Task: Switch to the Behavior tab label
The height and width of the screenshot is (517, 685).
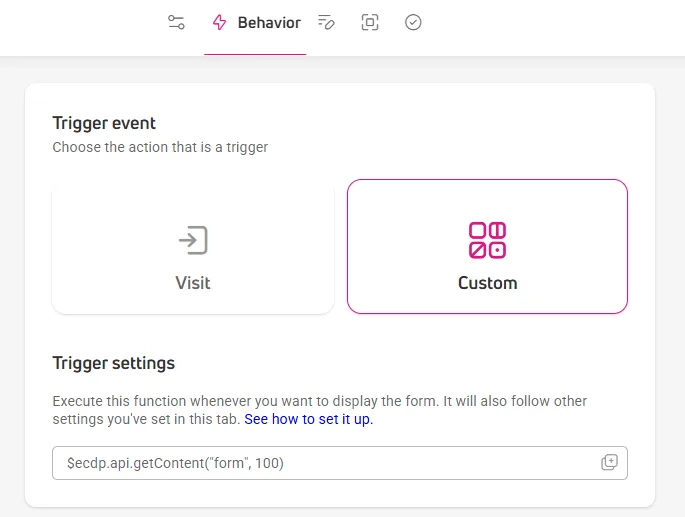Action: click(x=269, y=23)
